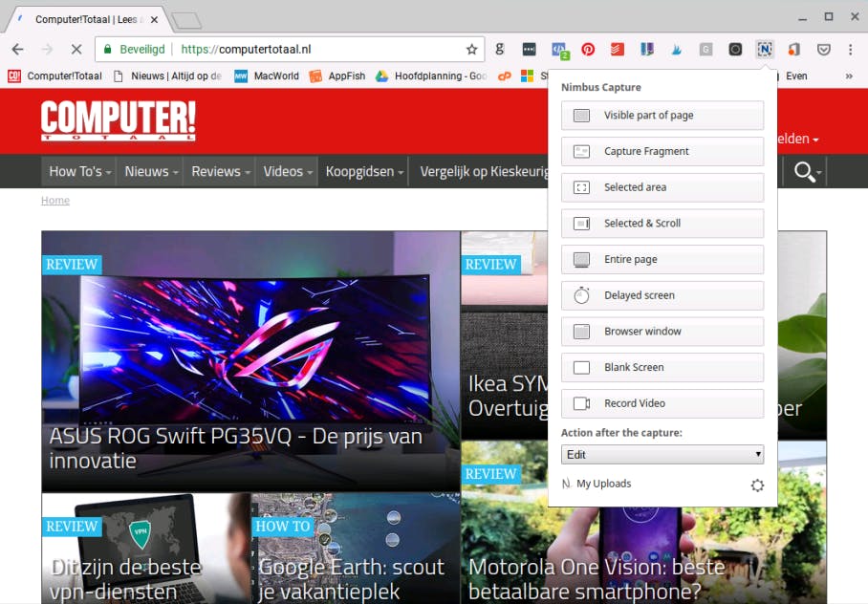
Task: Open the Pinterest extension icon
Action: point(588,50)
